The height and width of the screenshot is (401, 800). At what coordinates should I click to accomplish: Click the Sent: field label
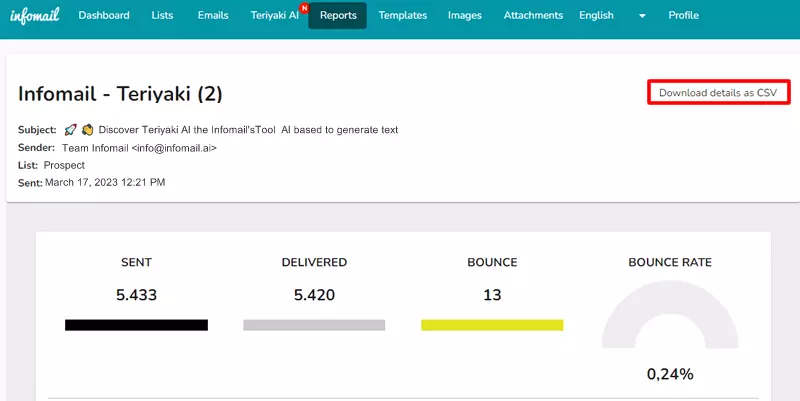click(x=30, y=183)
